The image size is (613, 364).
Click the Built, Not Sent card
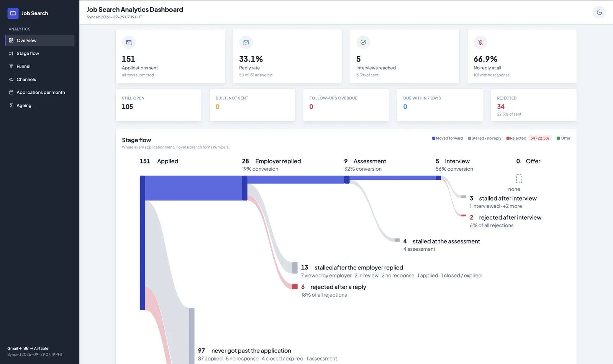pos(252,105)
